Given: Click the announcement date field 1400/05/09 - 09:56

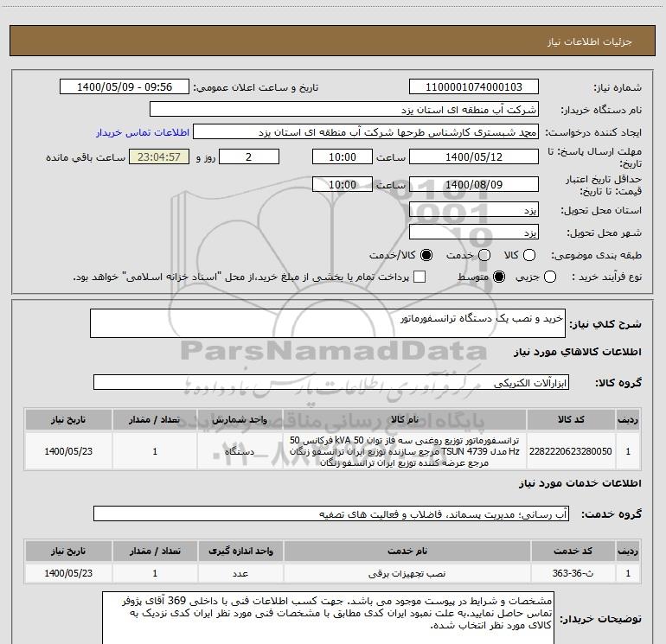Looking at the screenshot, I should pos(125,87).
